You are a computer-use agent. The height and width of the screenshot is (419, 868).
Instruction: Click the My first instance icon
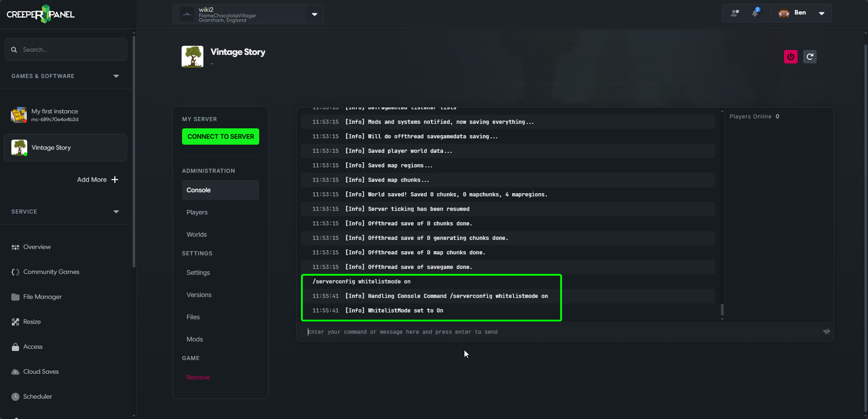(x=19, y=115)
